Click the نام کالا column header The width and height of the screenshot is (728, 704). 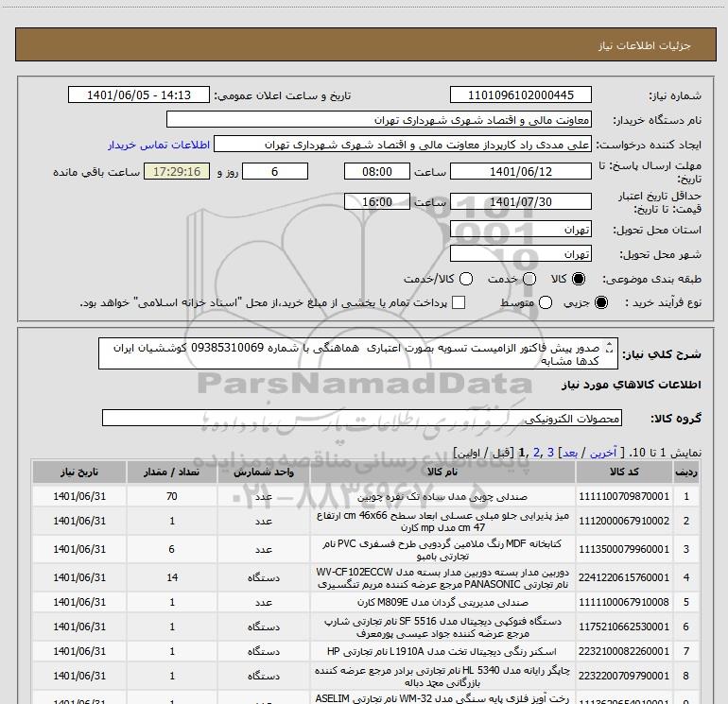pos(442,472)
